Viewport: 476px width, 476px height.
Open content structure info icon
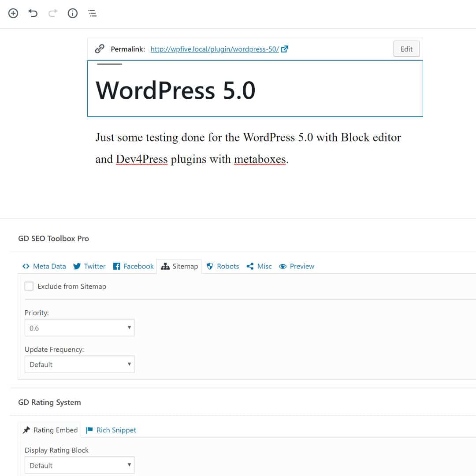73,13
